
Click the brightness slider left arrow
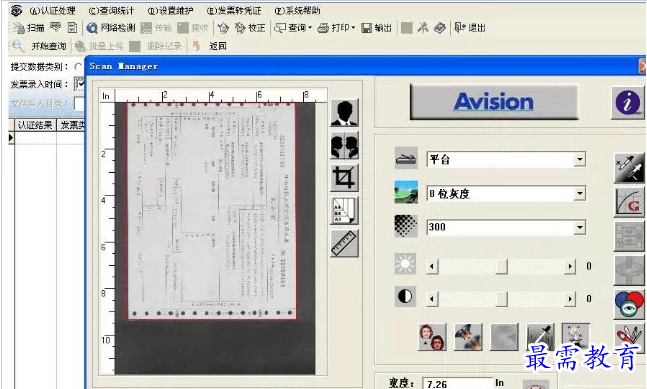coord(432,266)
